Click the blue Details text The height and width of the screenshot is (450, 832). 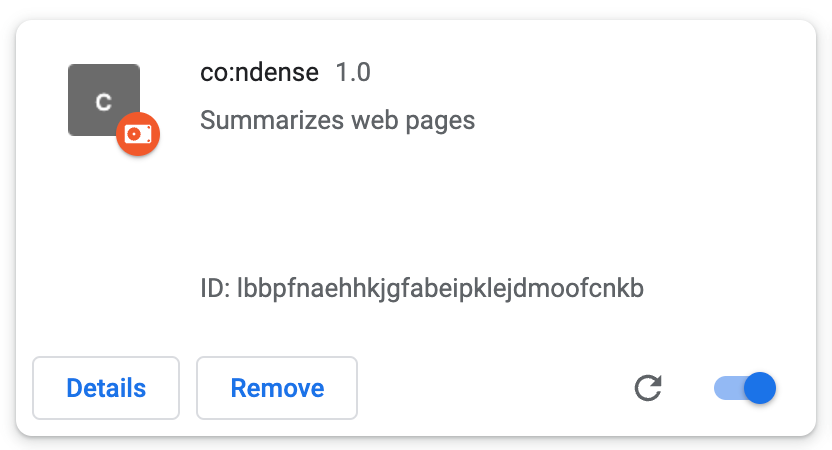pyautogui.click(x=106, y=388)
